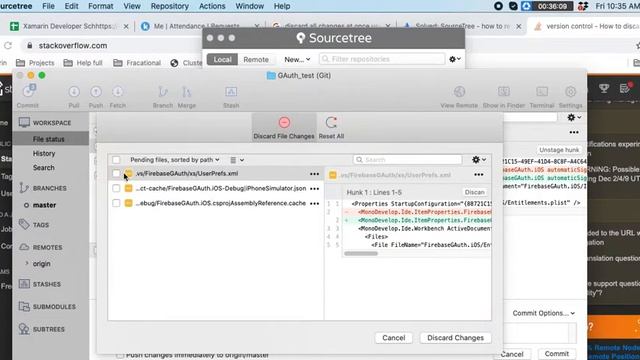Viewport: 640px width, 360px height.
Task: Open repository Settings toolbar icon
Action: pos(570,92)
